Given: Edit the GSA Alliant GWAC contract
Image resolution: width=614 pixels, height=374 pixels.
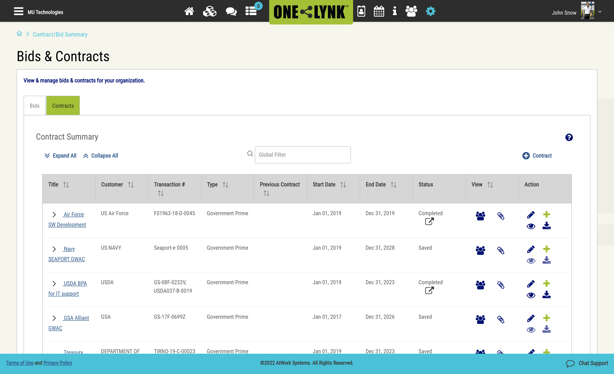Looking at the screenshot, I should pyautogui.click(x=531, y=318).
